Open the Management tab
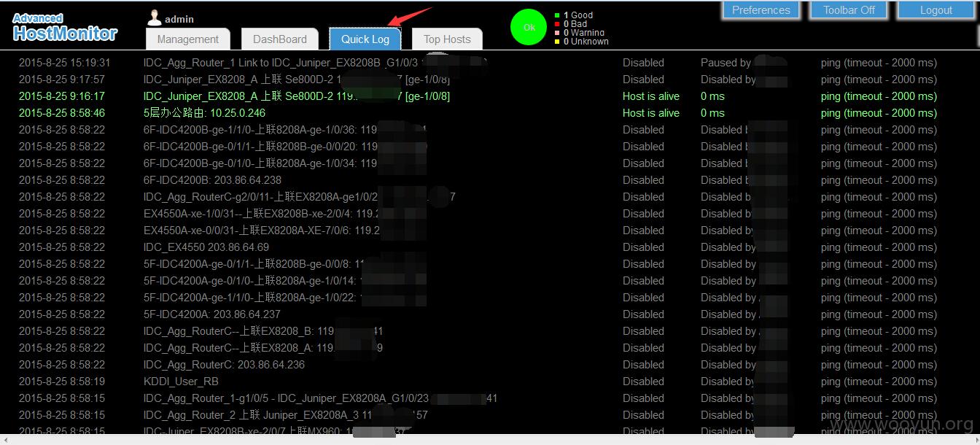This screenshot has width=980, height=445. pos(187,39)
